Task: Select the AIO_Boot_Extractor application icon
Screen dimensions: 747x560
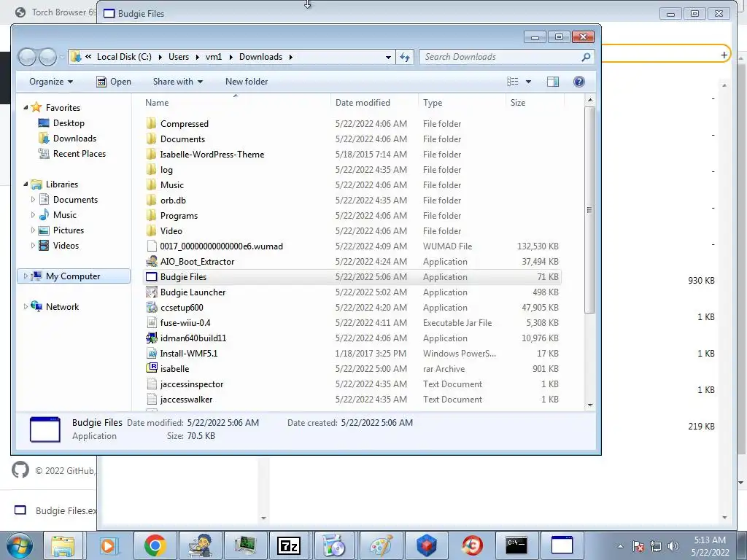Action: (152, 262)
